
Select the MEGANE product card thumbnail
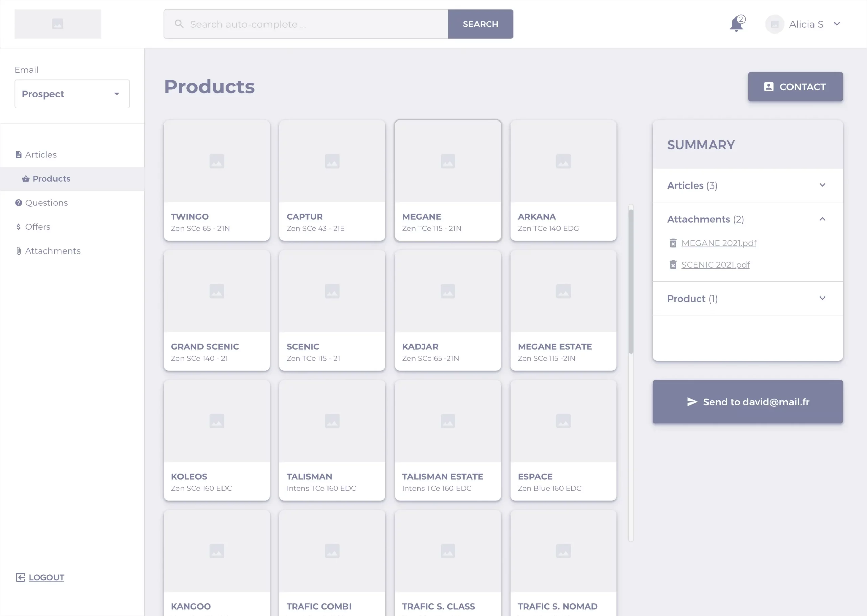coord(448,161)
